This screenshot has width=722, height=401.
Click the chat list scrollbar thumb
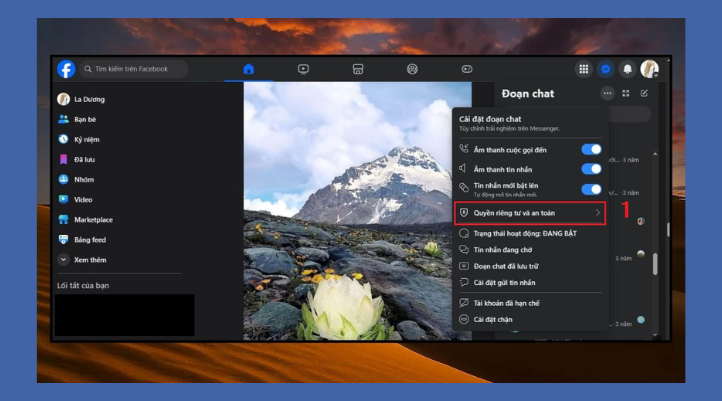point(655,264)
